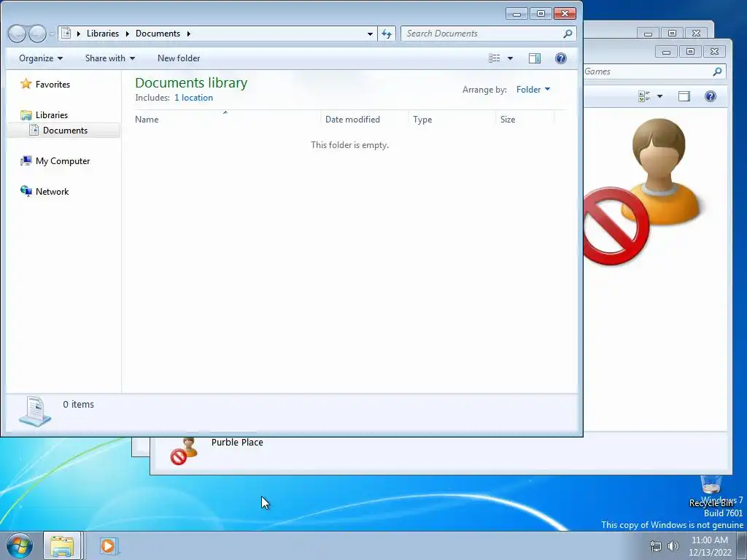Go back with the Explorer back arrow
Image resolution: width=747 pixels, height=560 pixels.
(x=17, y=34)
